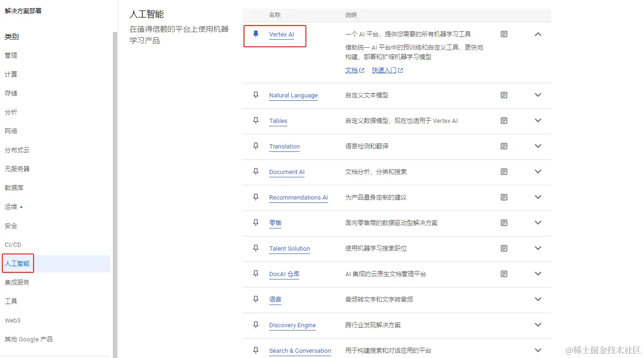
Task: Select 无服务器 category in sidebar
Action: pyautogui.click(x=17, y=169)
